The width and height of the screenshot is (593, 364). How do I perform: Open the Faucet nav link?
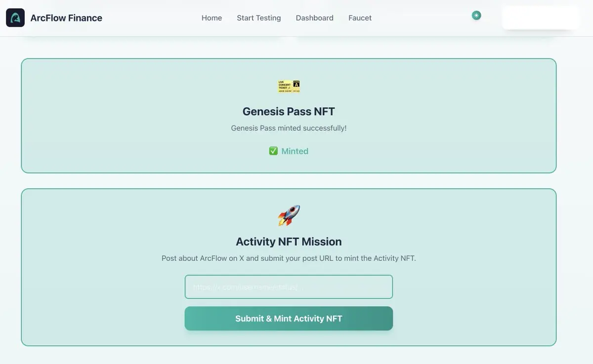pyautogui.click(x=360, y=18)
